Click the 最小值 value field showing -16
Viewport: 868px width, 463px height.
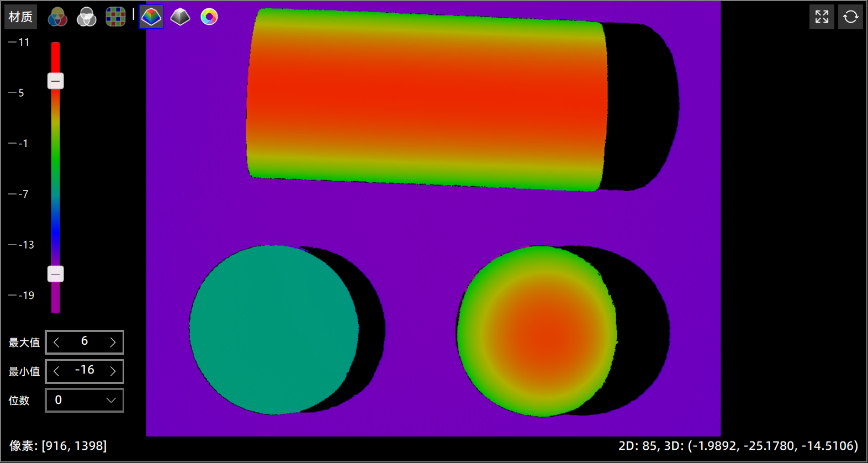click(84, 371)
